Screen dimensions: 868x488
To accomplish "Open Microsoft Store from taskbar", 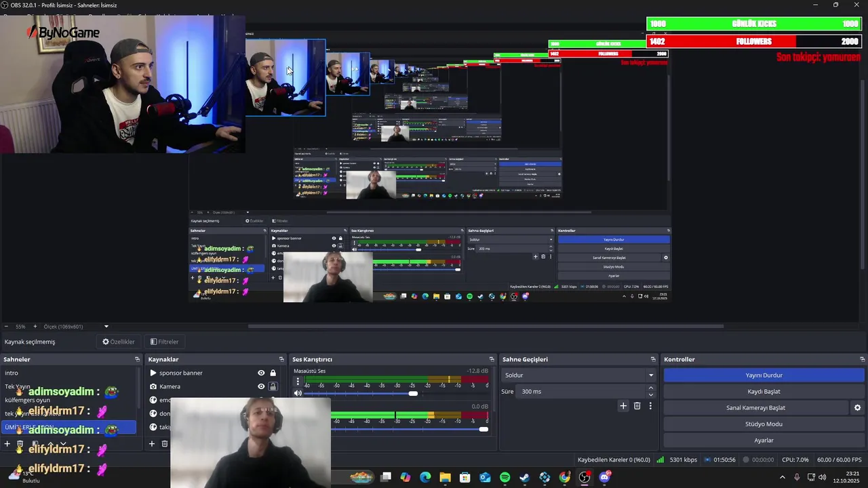I will (x=465, y=477).
